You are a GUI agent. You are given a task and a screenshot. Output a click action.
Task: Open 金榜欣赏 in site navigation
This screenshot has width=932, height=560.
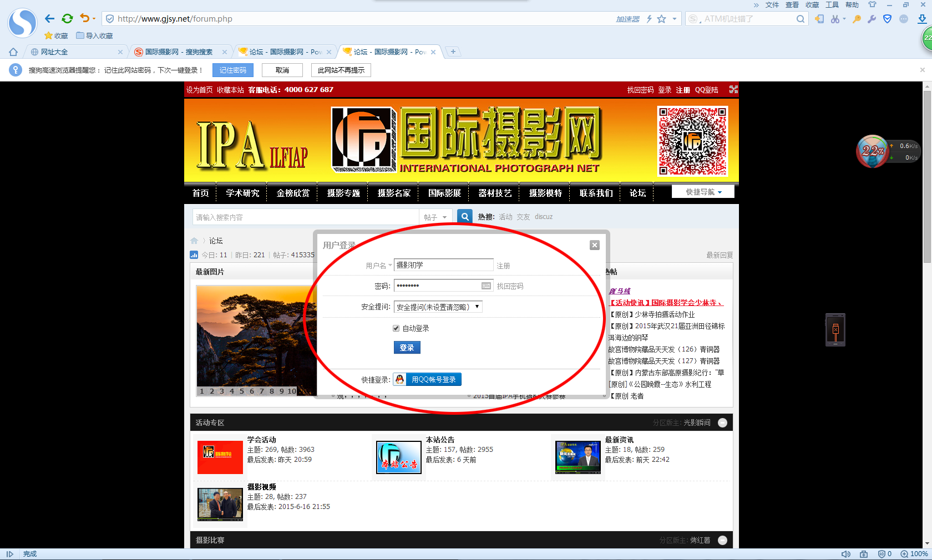[293, 193]
